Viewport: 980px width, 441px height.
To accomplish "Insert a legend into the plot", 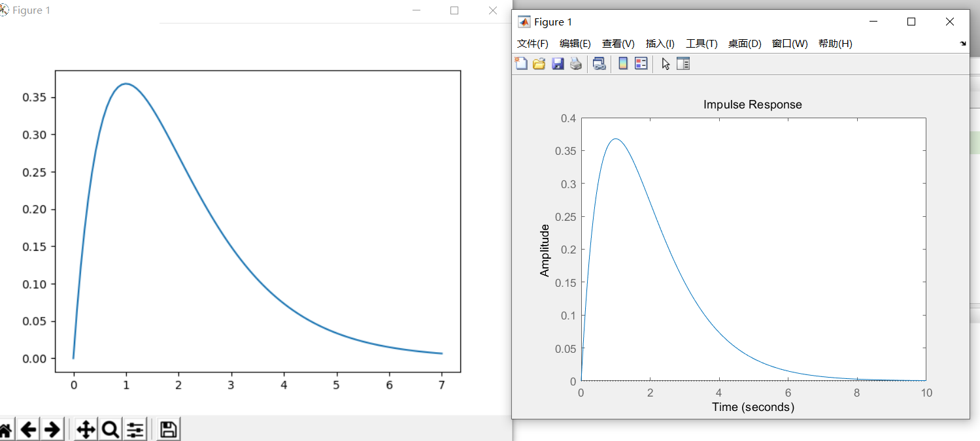I will pos(641,63).
